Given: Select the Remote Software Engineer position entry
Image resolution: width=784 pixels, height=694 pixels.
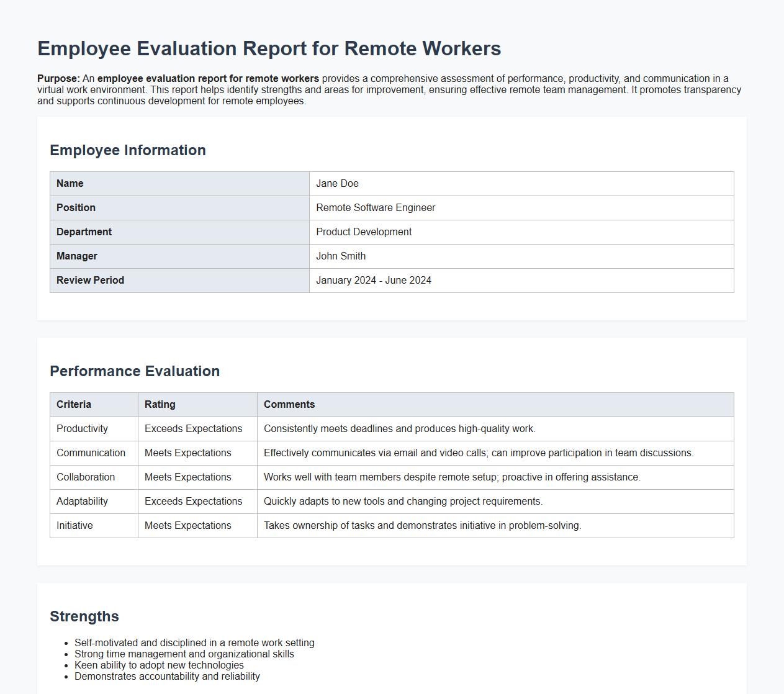Looking at the screenshot, I should pos(376,207).
